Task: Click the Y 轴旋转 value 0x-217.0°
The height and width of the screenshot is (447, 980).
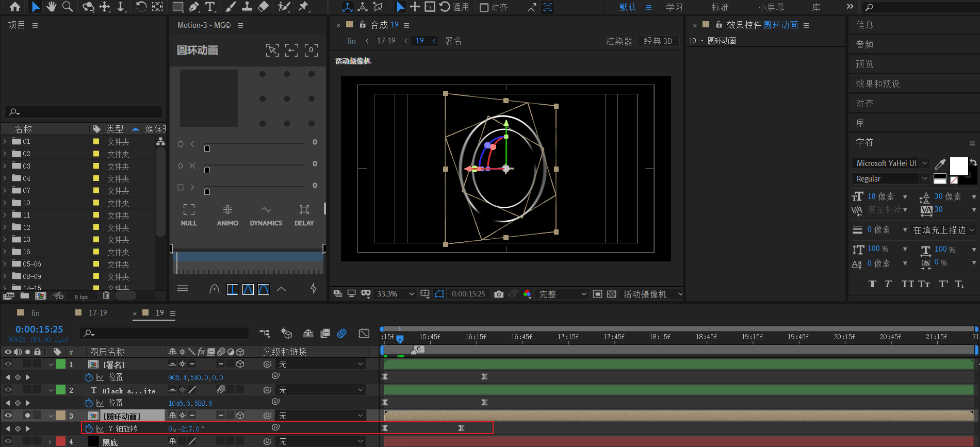Action: pyautogui.click(x=186, y=429)
